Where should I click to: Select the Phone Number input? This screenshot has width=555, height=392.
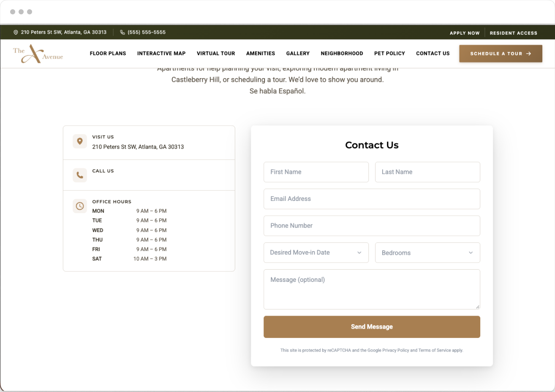372,226
